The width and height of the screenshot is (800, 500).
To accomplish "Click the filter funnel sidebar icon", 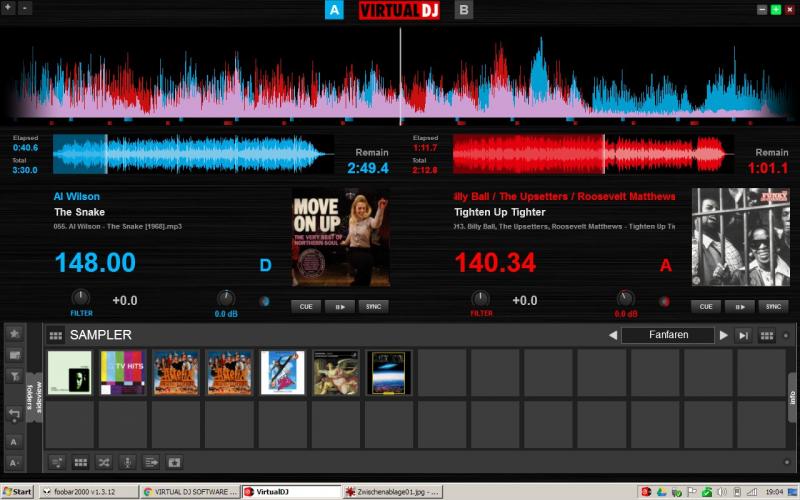I will tap(14, 376).
